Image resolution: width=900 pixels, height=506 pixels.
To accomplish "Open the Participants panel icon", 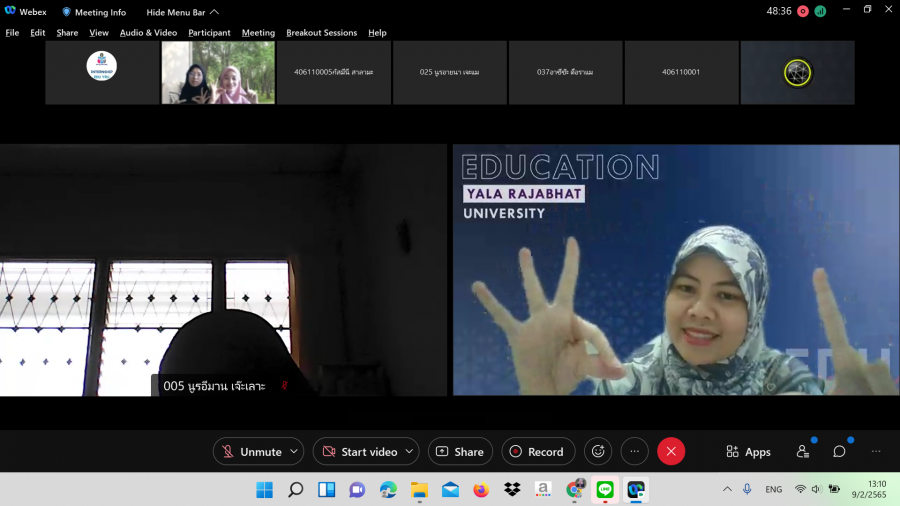I will coord(802,452).
